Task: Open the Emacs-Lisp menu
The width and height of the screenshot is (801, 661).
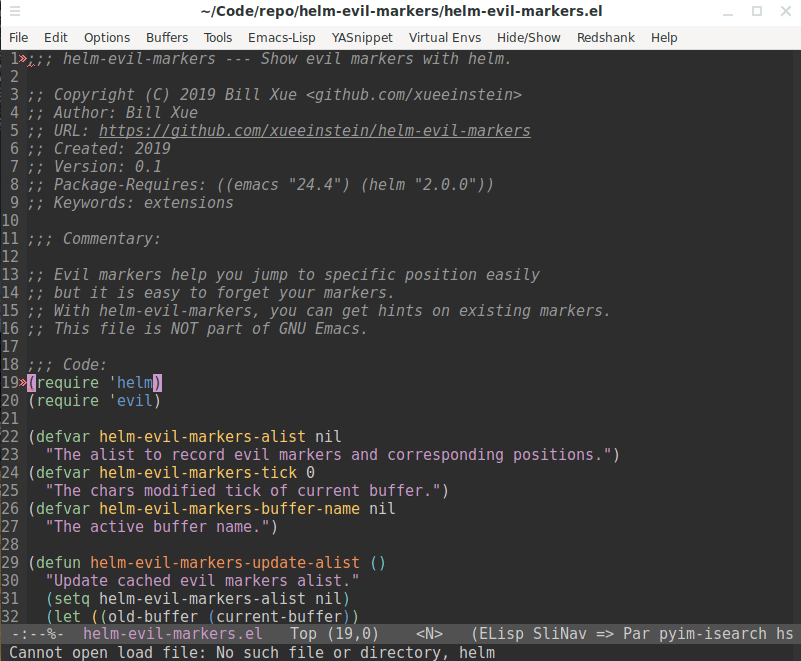Action: 281,38
